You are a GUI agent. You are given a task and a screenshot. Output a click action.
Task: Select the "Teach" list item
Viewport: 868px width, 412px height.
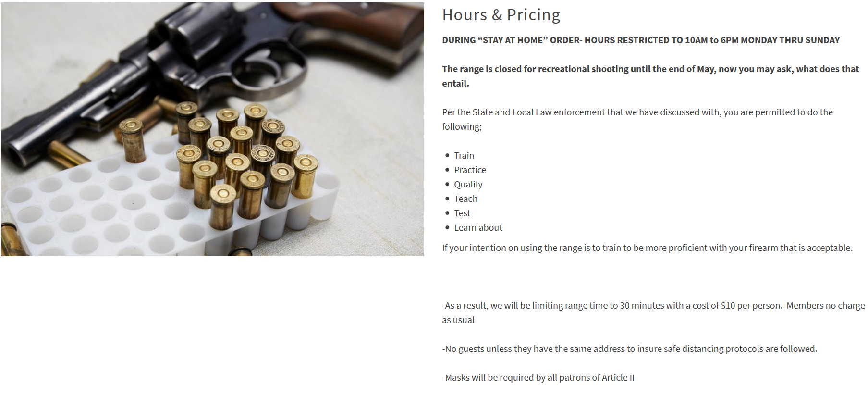pos(465,199)
